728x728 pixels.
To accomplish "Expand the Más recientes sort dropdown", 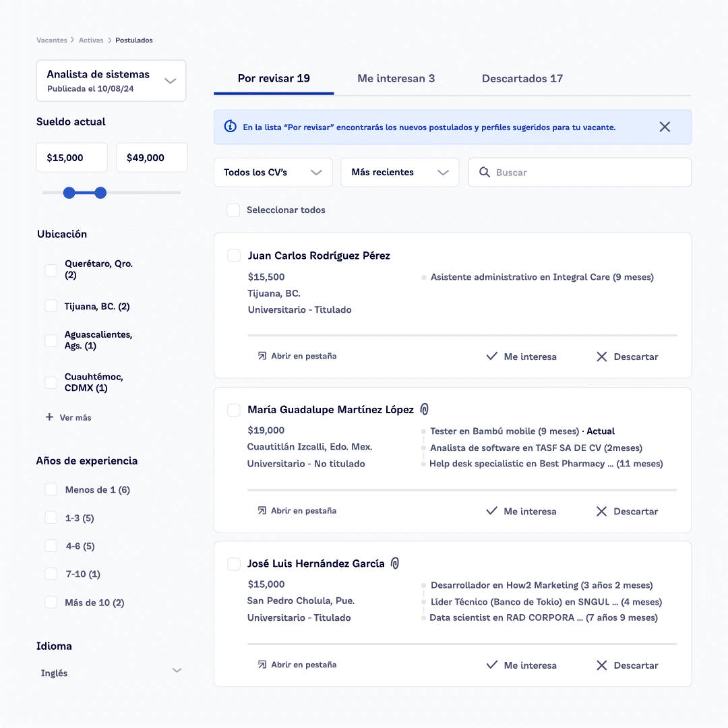I will click(400, 173).
